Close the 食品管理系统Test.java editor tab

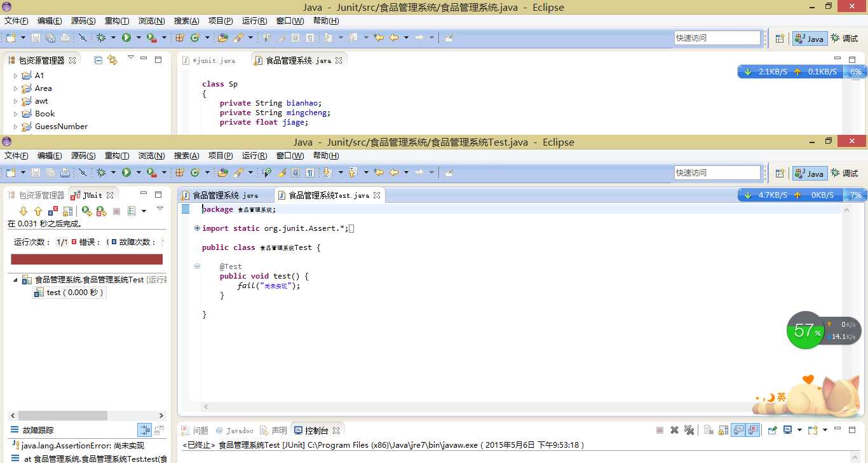coord(377,195)
